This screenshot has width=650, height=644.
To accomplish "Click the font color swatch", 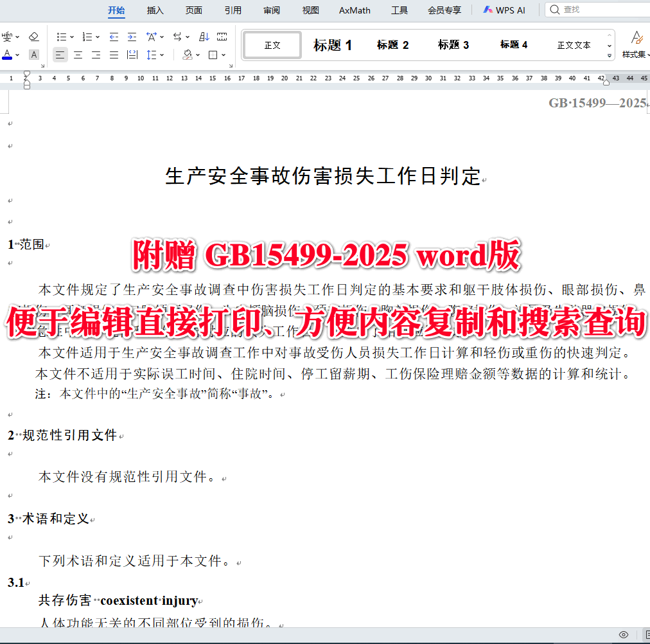I will click(7, 54).
